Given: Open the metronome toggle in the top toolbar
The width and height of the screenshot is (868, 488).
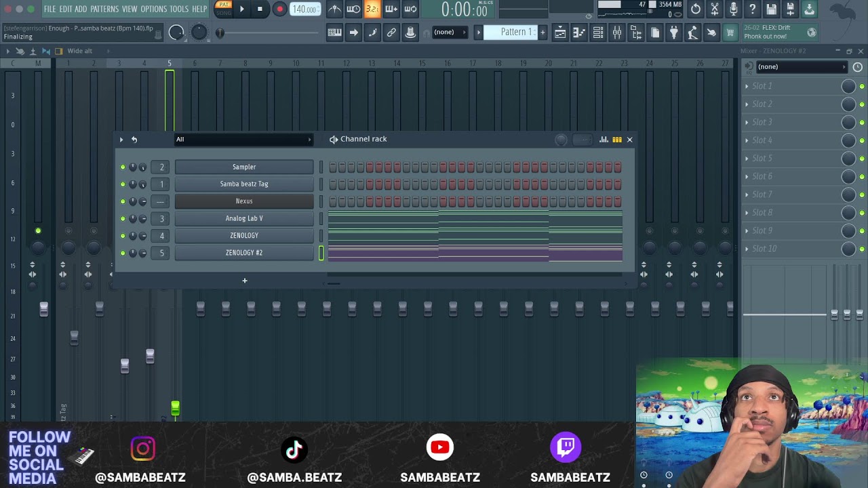Looking at the screenshot, I should [x=334, y=9].
